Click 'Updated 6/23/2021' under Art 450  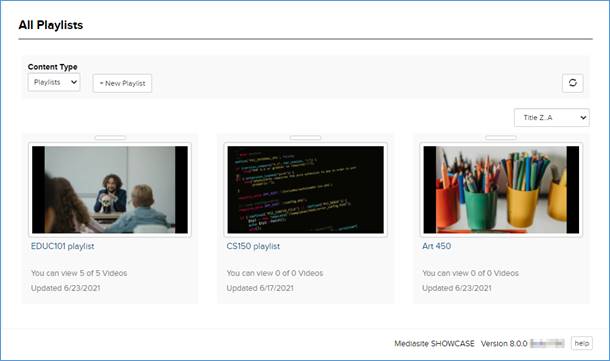[x=457, y=288]
